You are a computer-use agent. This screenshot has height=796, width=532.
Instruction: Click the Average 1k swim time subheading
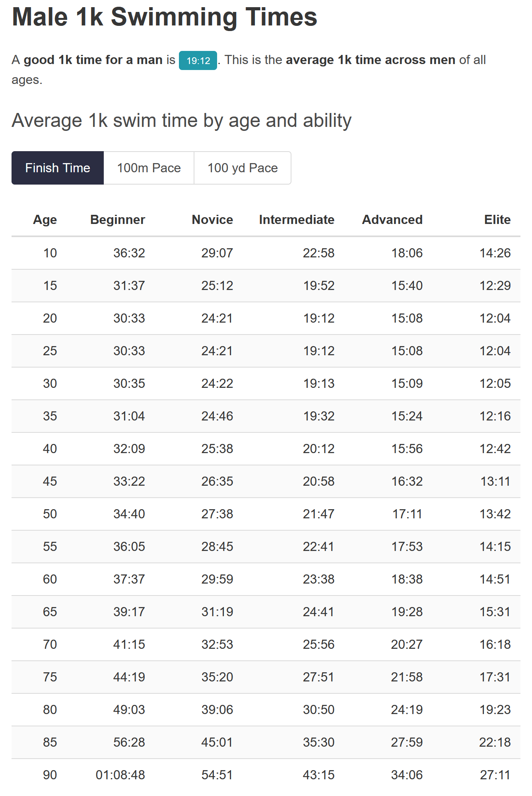click(x=182, y=121)
